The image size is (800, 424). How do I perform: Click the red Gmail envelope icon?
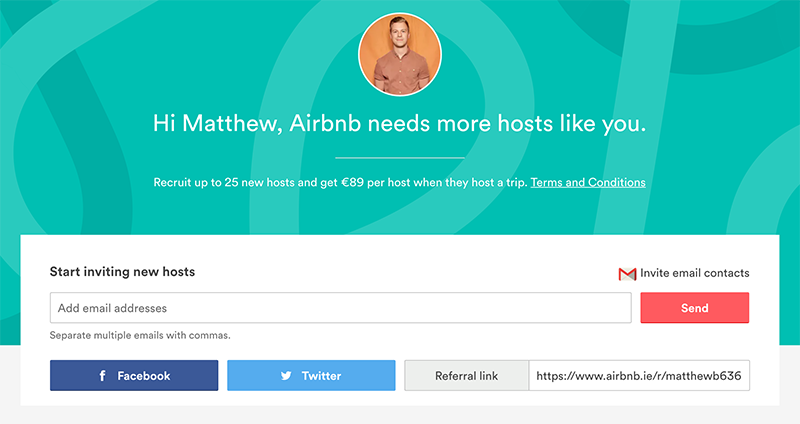tap(627, 274)
